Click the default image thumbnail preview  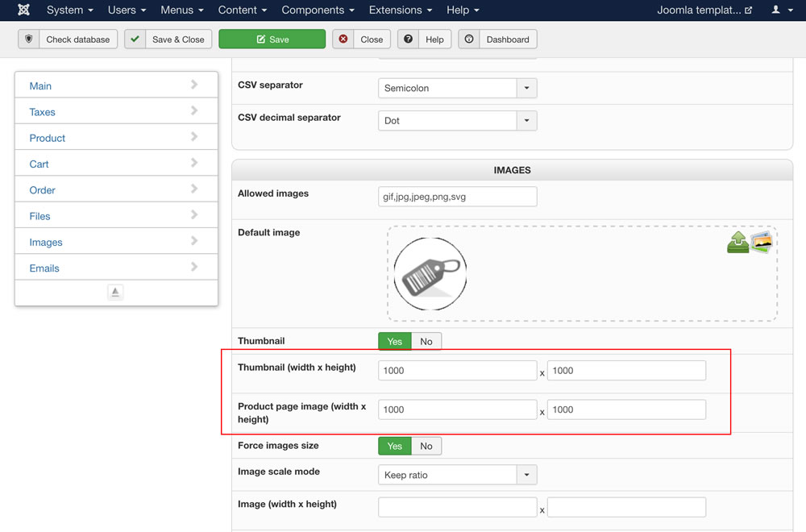coord(430,274)
